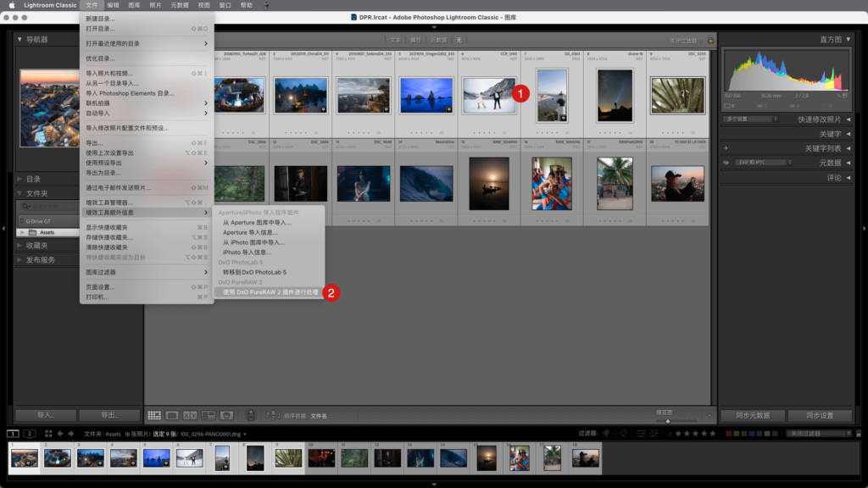Choose 使用 DxO PureRAW 2 插件进行处理
868x488 pixels.
pyautogui.click(x=270, y=292)
